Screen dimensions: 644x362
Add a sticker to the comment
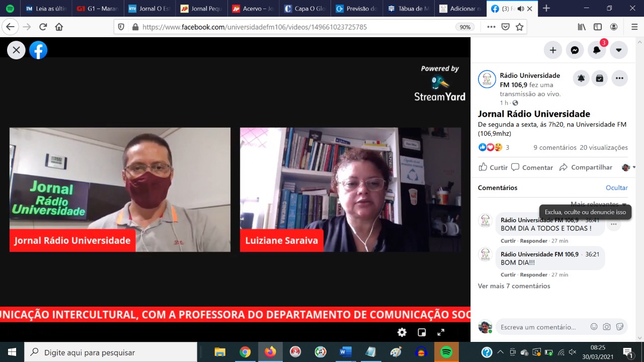coord(620,327)
